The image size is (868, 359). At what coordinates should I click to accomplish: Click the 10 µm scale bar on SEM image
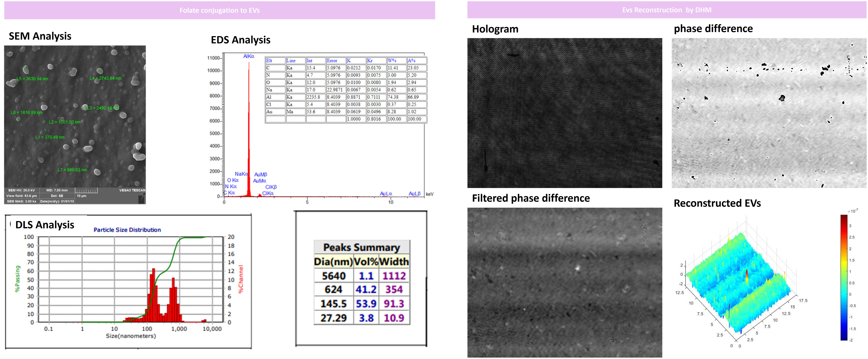[86, 191]
